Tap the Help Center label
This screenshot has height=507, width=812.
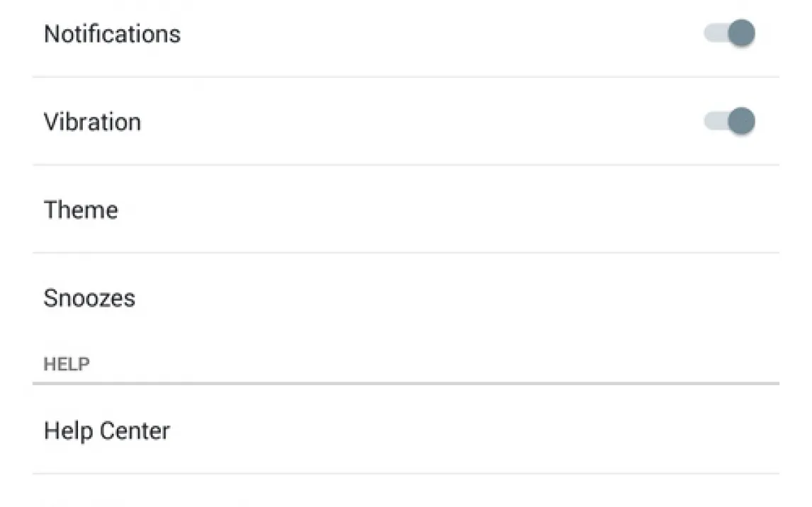click(x=107, y=431)
